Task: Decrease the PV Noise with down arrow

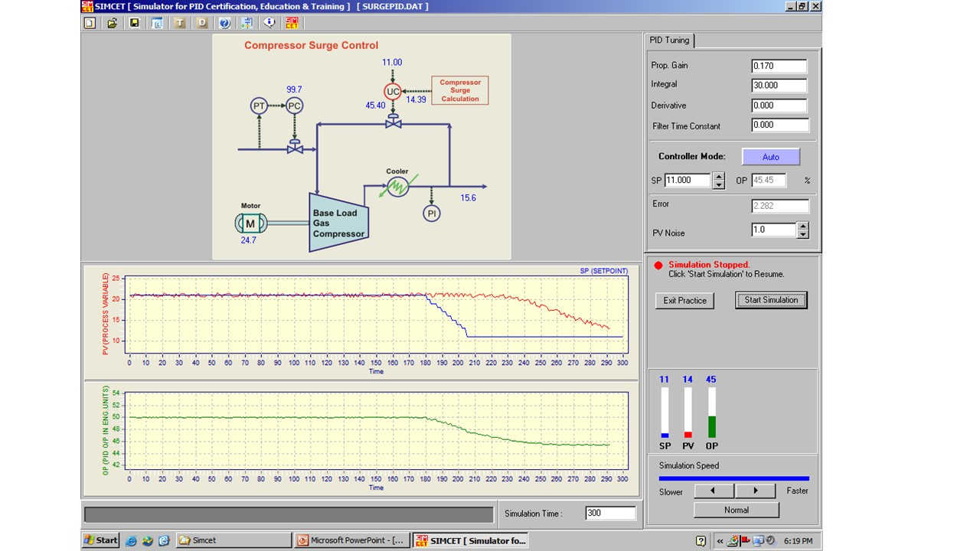Action: [x=802, y=234]
